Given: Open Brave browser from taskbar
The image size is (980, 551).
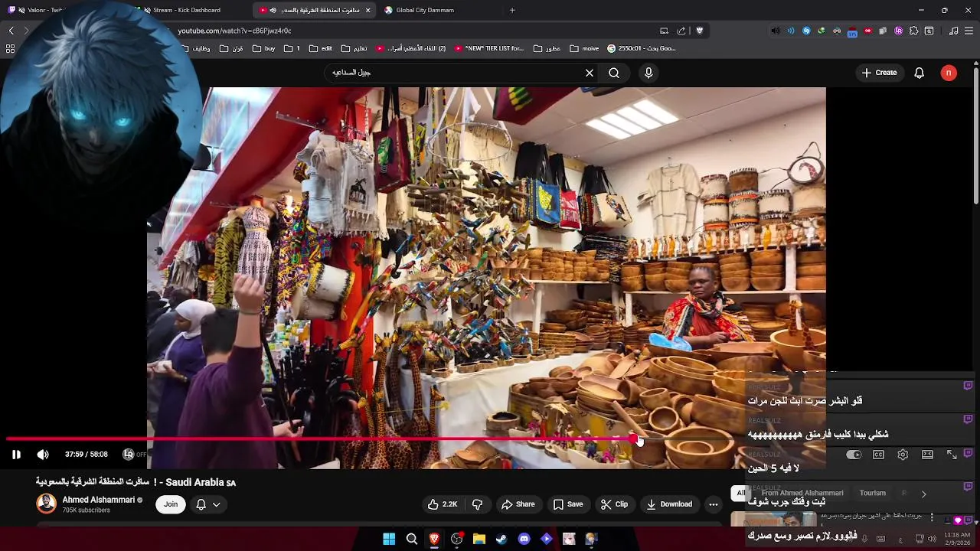Looking at the screenshot, I should tap(434, 539).
